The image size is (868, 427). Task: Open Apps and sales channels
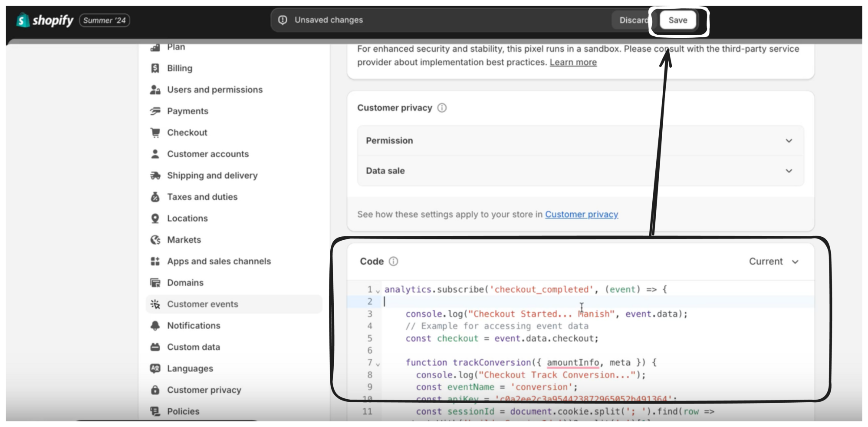coord(219,261)
